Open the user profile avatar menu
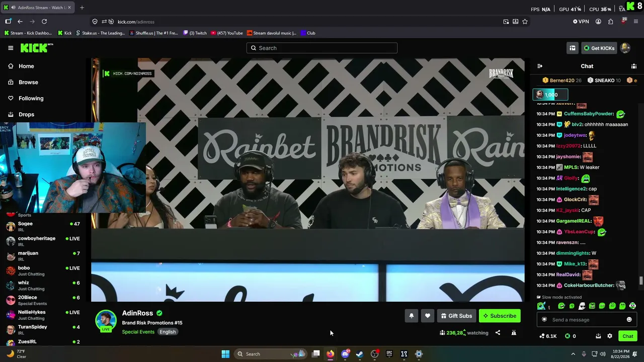The width and height of the screenshot is (644, 362). tap(625, 48)
